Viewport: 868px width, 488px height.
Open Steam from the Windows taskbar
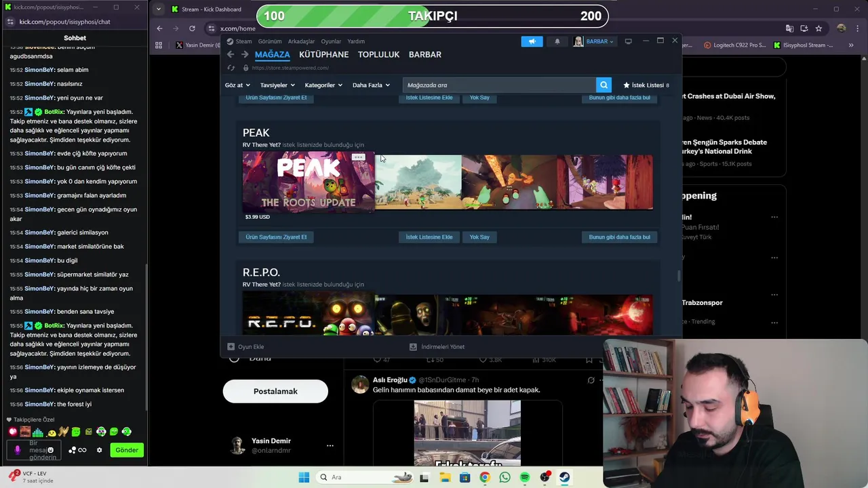click(564, 477)
